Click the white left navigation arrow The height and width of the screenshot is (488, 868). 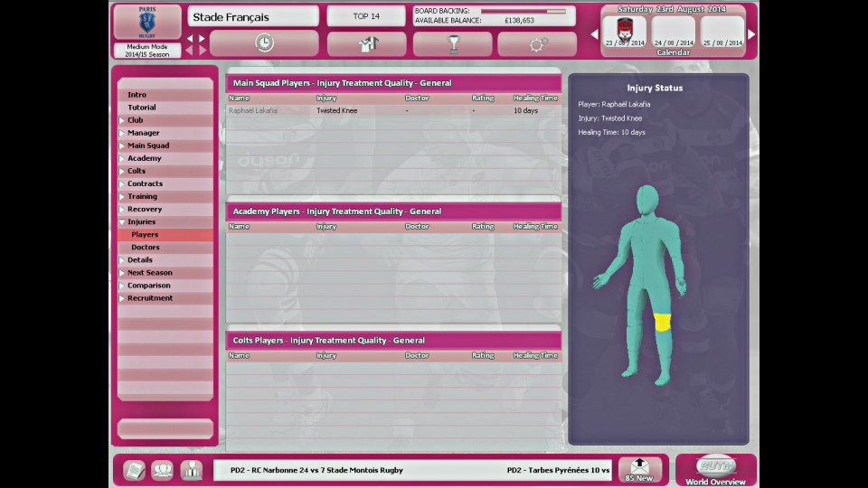click(x=190, y=39)
